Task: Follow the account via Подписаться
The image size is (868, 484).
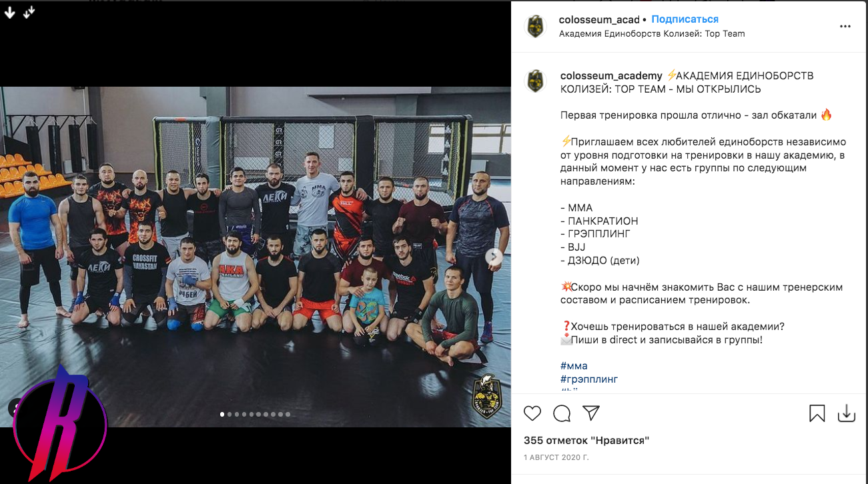Action: click(685, 19)
